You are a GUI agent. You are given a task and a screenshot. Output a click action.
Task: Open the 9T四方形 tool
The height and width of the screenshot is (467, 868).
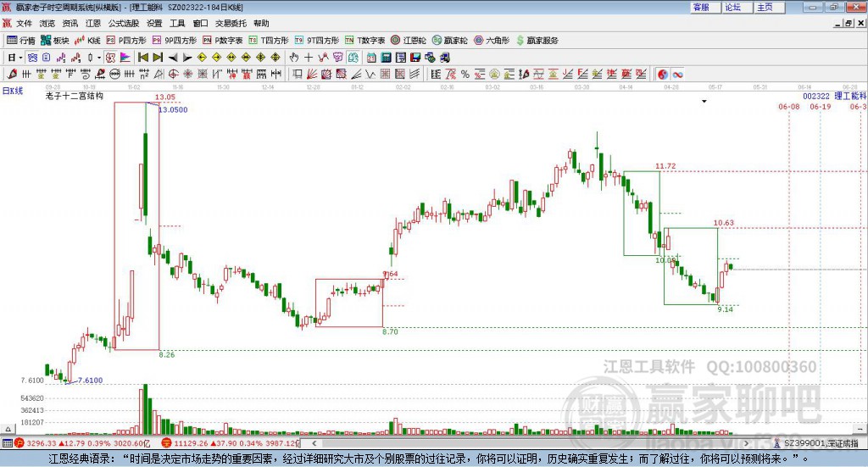point(317,41)
